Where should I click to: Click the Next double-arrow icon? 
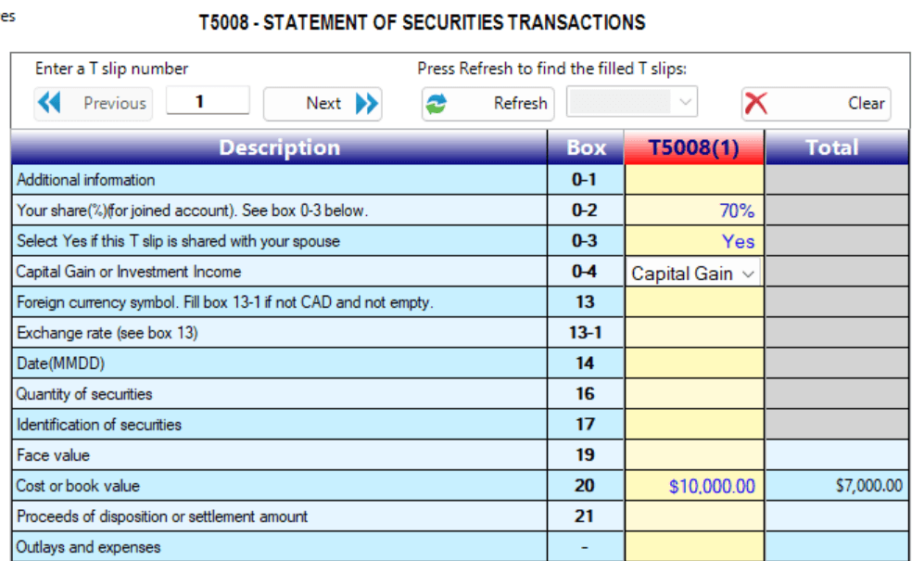(x=366, y=103)
